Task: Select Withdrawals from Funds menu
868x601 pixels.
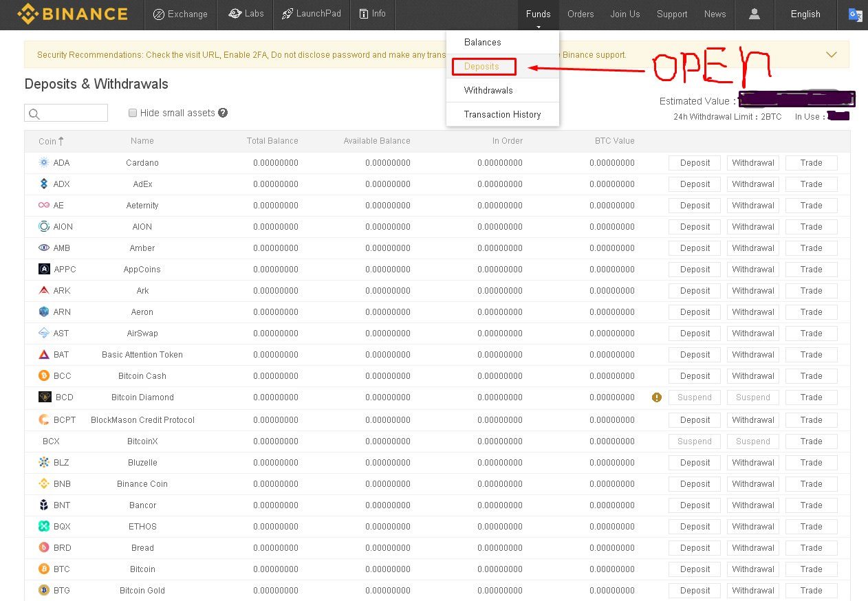Action: pos(502,90)
